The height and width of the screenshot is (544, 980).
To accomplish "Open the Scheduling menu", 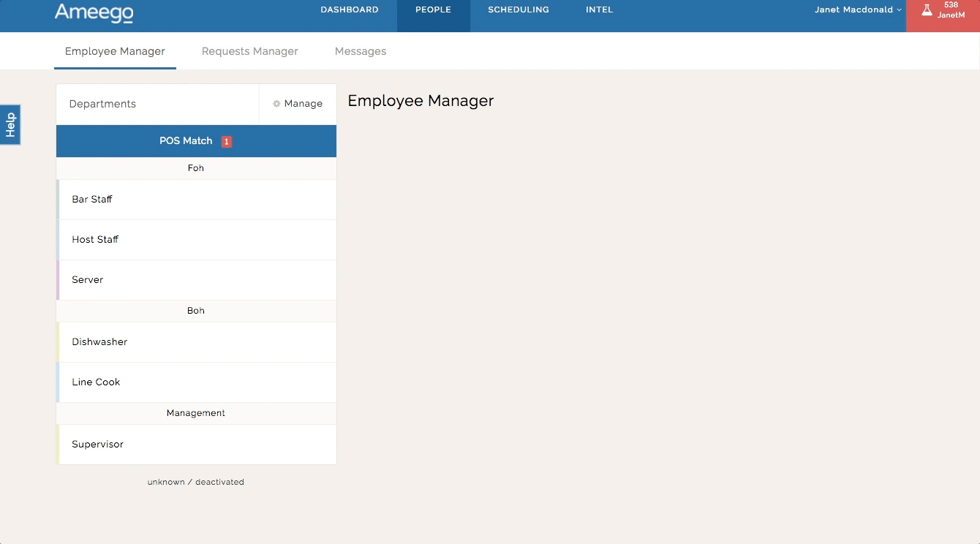I will [x=519, y=10].
